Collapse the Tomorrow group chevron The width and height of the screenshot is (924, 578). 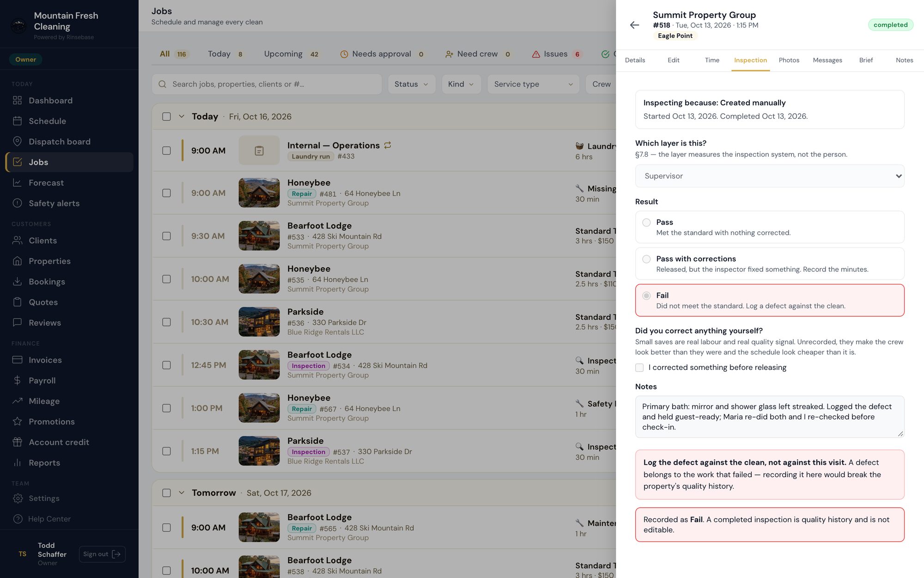(182, 493)
